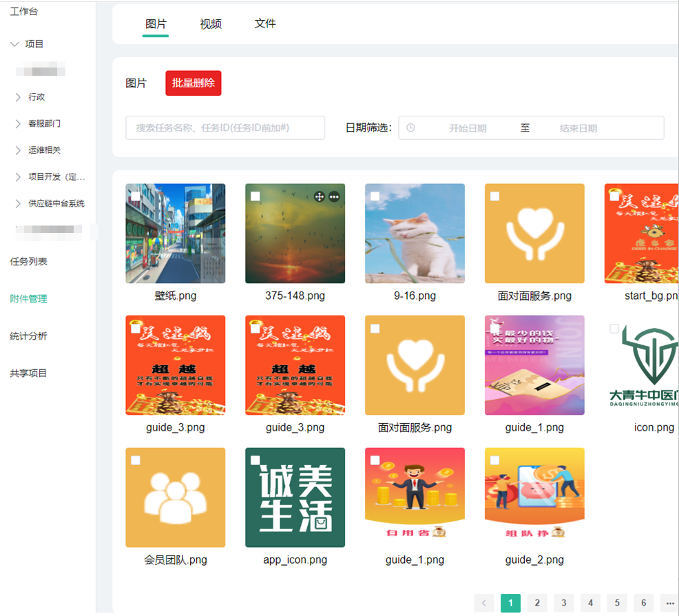Expand the 运维相关 tree node
Image resolution: width=679 pixels, height=616 pixels.
[18, 150]
